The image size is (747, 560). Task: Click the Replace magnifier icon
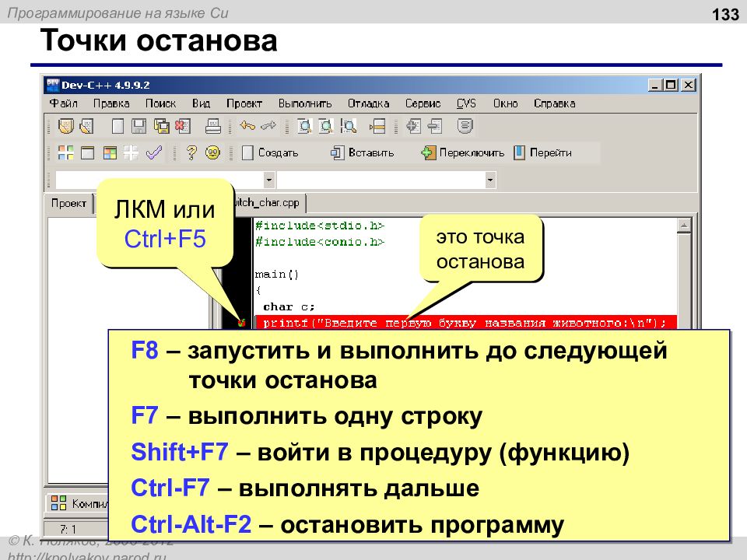point(326,126)
